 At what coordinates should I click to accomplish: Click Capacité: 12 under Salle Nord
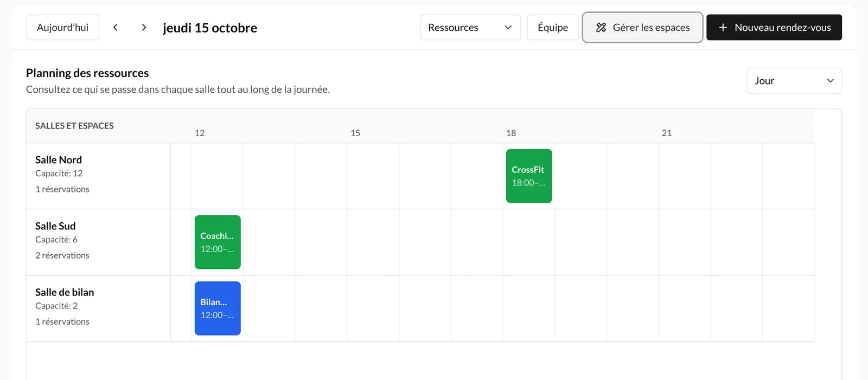59,173
